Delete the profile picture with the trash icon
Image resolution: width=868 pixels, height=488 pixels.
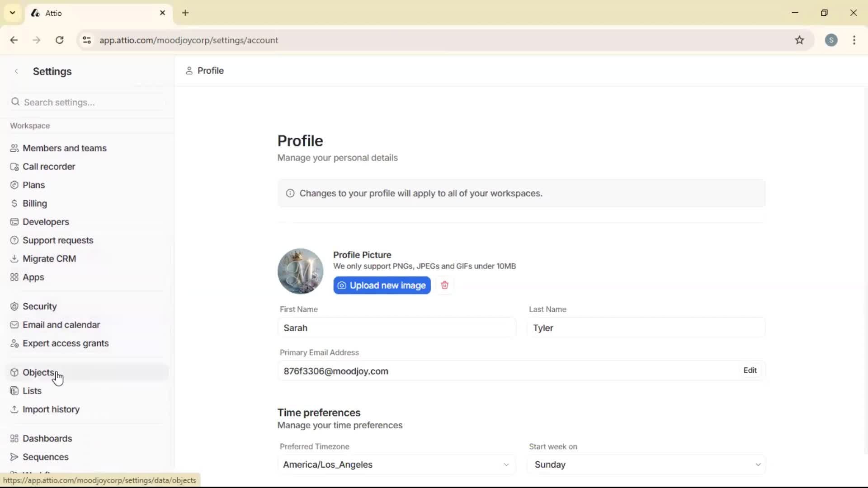[445, 285]
